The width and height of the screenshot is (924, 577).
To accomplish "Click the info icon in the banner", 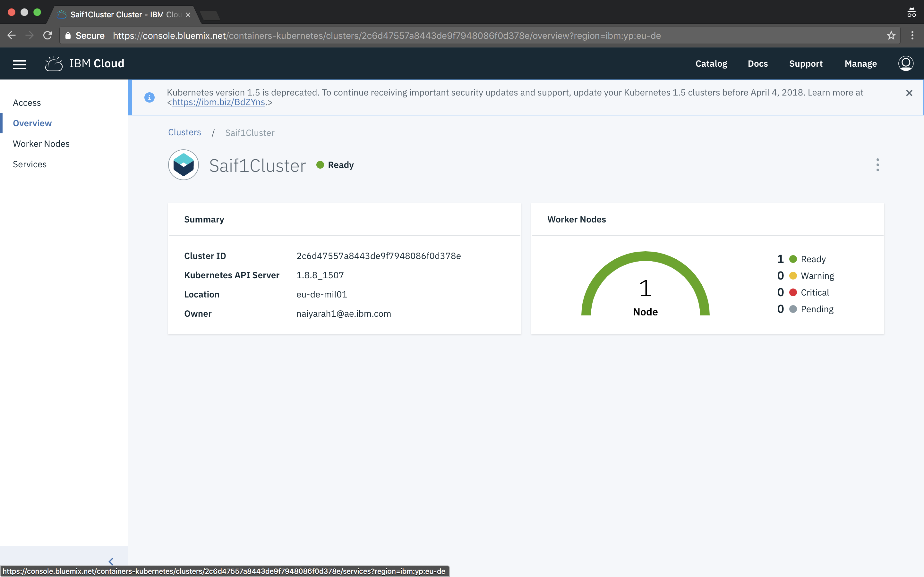I will (149, 97).
